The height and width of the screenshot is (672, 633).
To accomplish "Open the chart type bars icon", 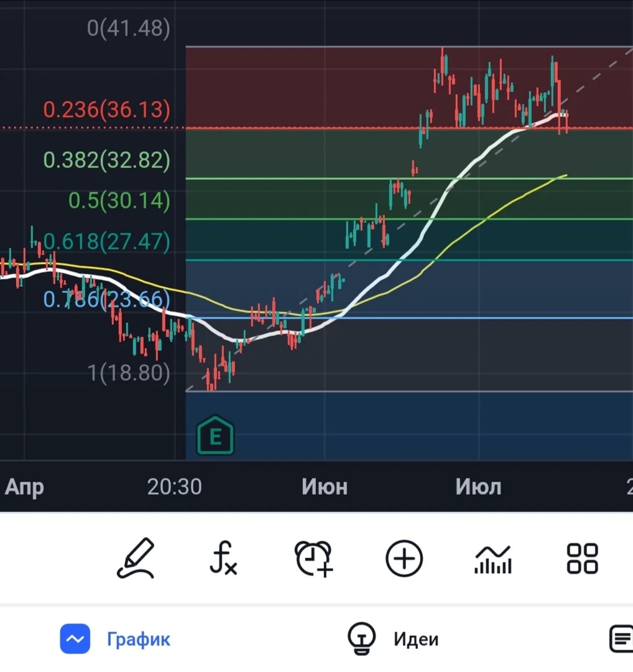I will pos(493,559).
